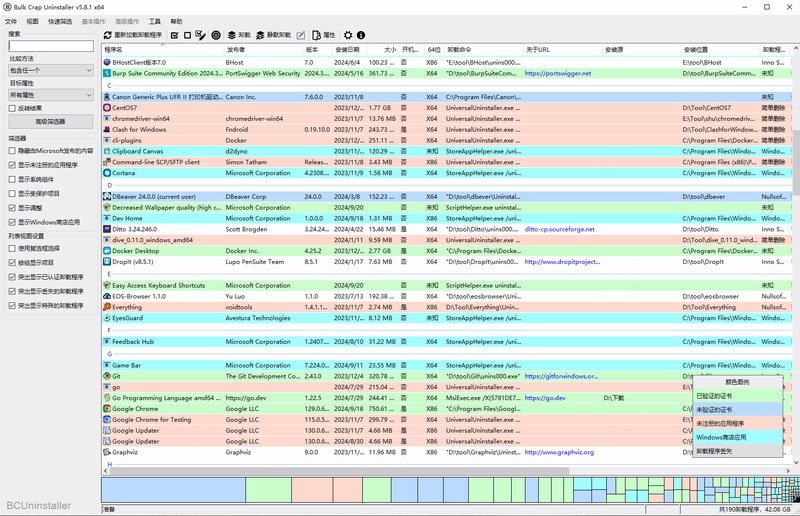Open settings with the gear icon

[x=348, y=35]
